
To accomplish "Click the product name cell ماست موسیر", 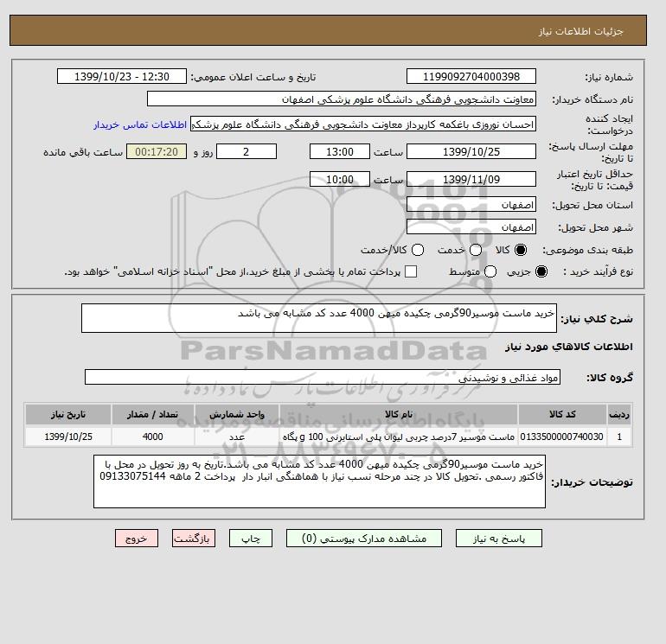I will [399, 437].
